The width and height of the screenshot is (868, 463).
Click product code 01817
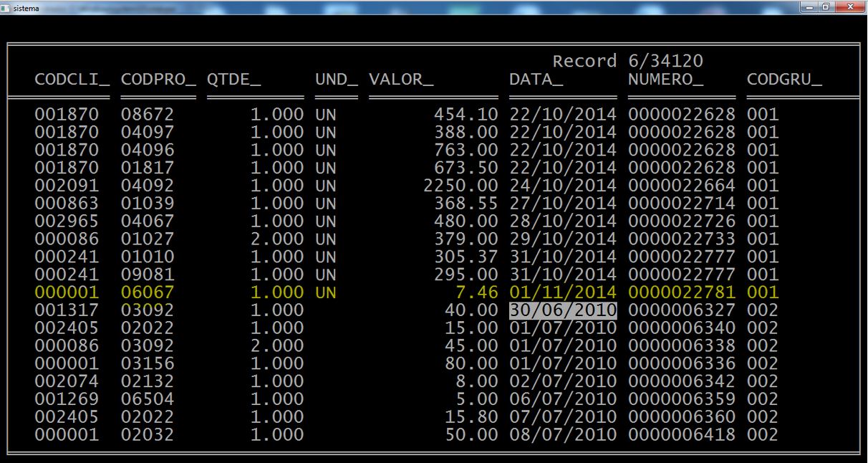point(148,168)
